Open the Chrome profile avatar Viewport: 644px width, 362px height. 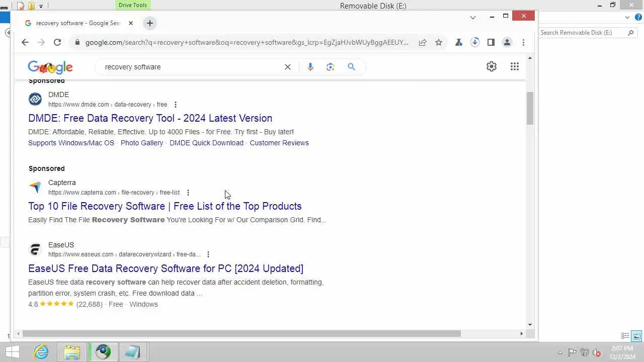(x=507, y=42)
